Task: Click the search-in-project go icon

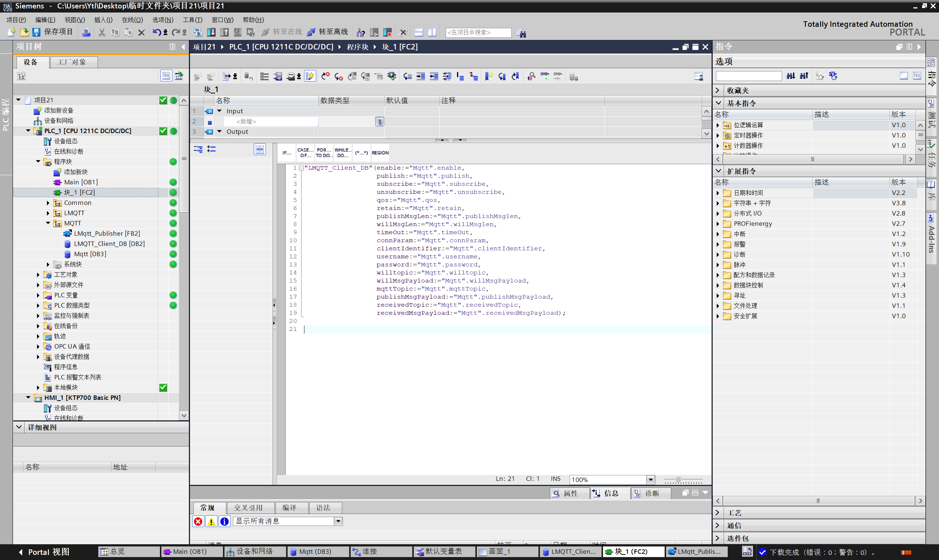Action: [x=521, y=33]
